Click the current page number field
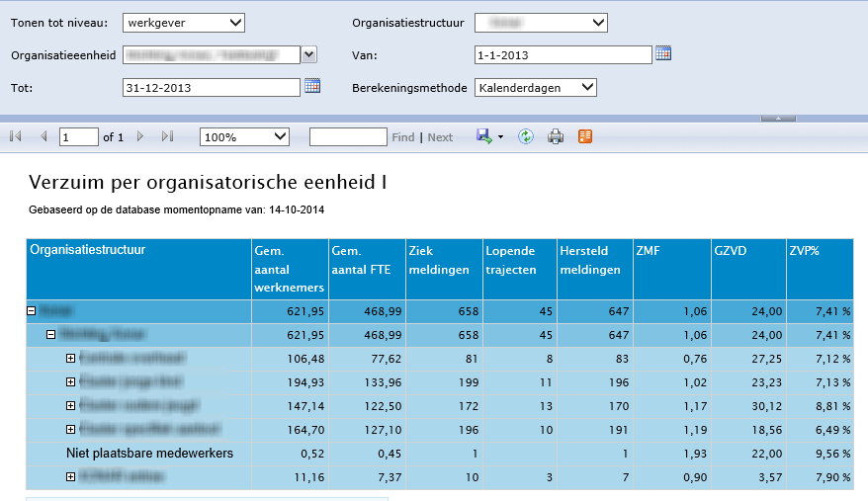868x501 pixels. coord(78,137)
